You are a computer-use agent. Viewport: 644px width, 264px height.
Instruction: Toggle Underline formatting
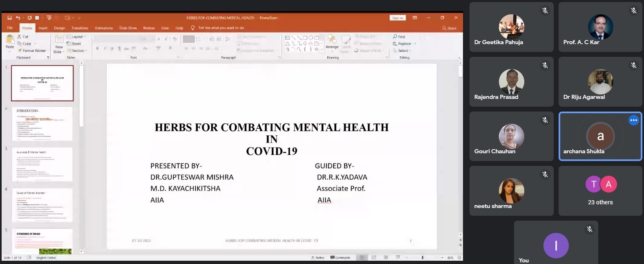[x=112, y=48]
